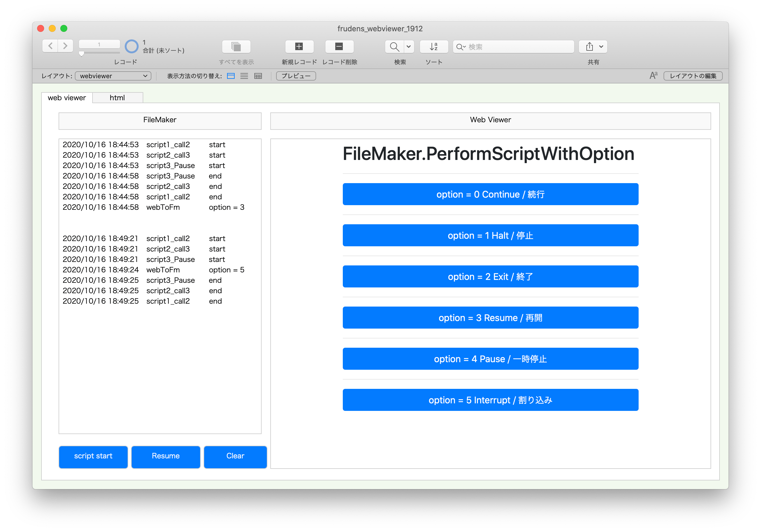Click the record slider handle
761x532 pixels.
[x=81, y=54]
